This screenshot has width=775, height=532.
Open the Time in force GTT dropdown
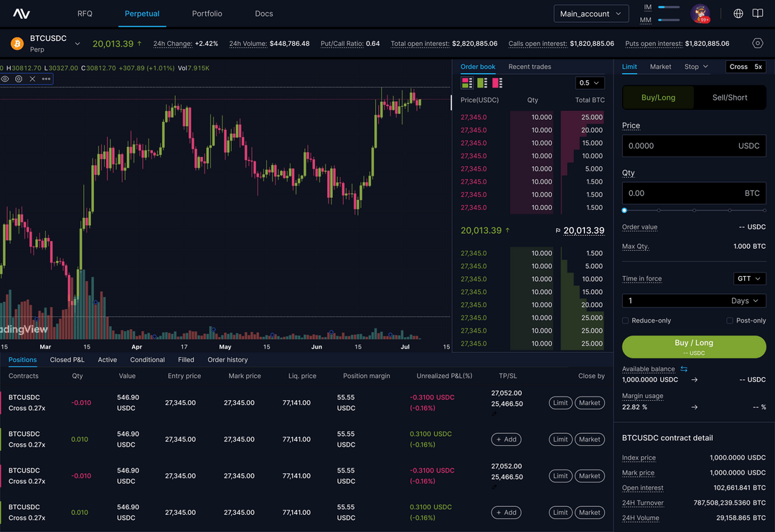(x=749, y=278)
